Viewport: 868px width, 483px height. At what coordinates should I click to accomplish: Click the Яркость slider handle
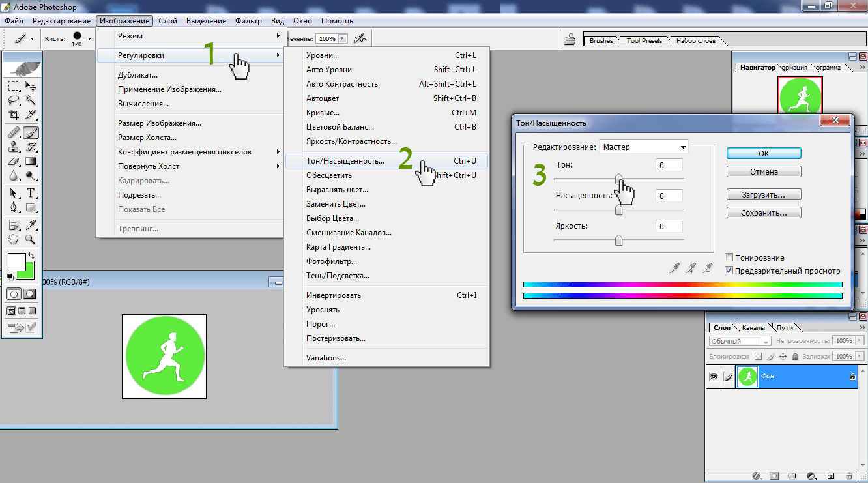tap(618, 241)
